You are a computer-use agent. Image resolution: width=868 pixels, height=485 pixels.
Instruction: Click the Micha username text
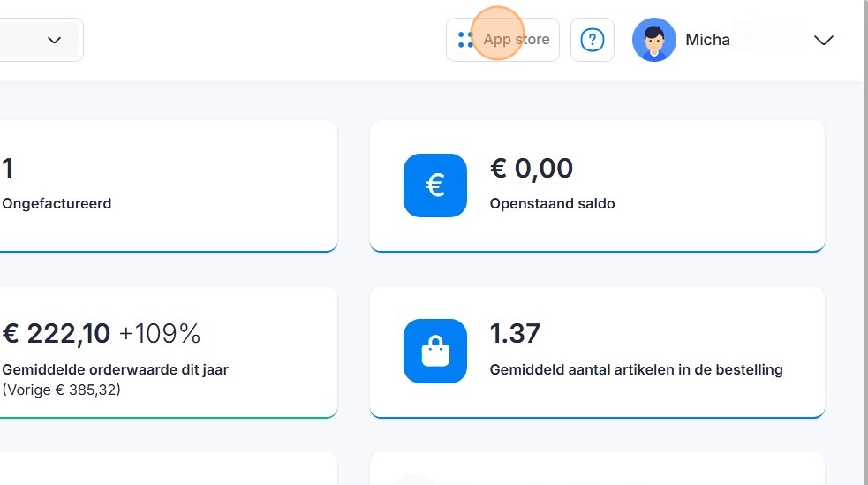coord(707,40)
